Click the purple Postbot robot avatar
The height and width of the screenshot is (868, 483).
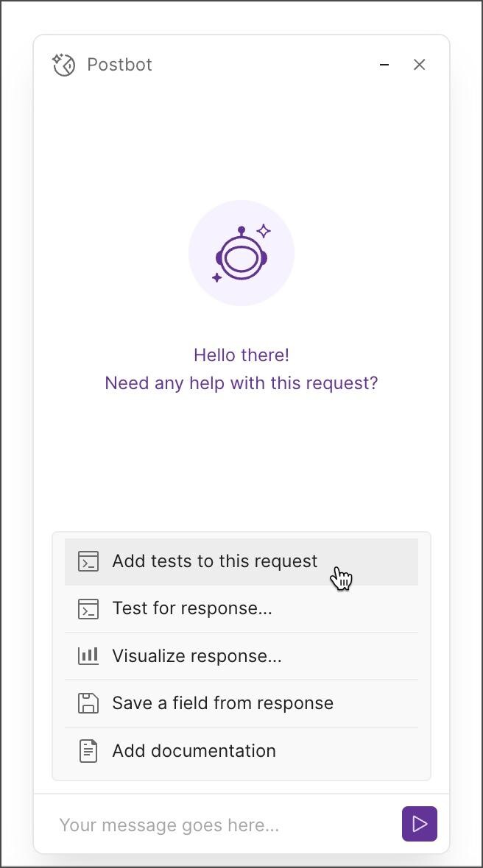click(x=241, y=252)
